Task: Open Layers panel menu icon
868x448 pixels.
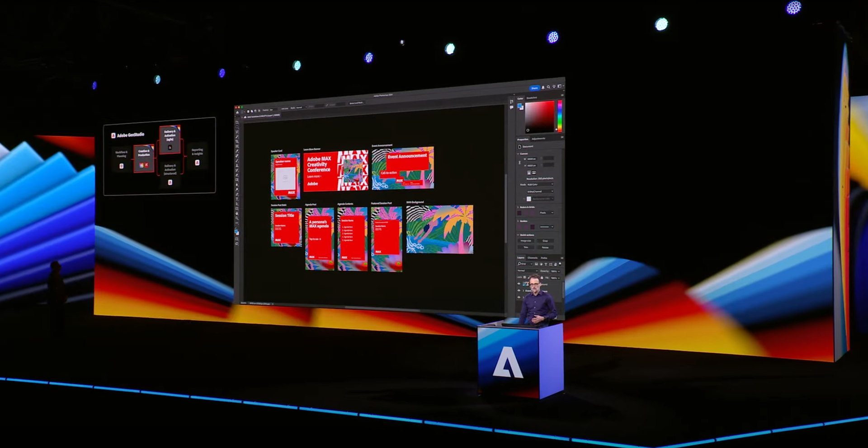Action: point(562,258)
